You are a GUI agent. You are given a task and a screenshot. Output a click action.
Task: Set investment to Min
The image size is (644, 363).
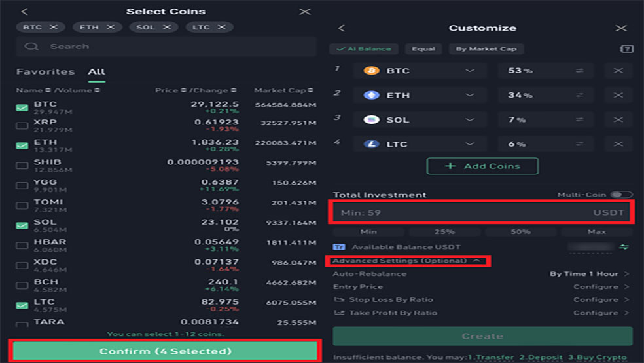(x=368, y=232)
